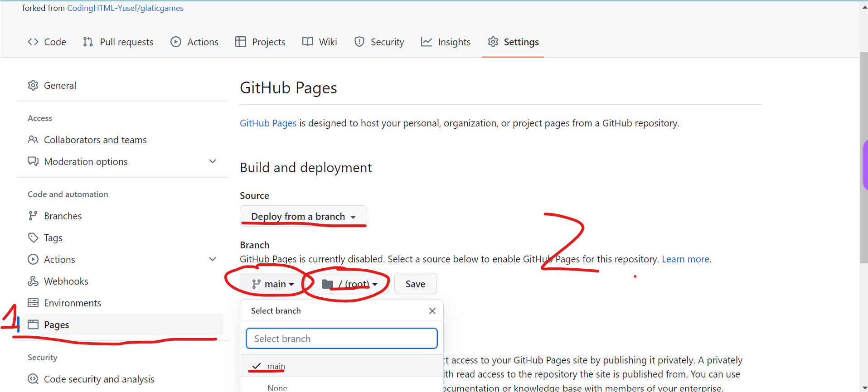Click the Actions play icon in top nav
Viewport: 868px width, 392px height.
pos(176,42)
